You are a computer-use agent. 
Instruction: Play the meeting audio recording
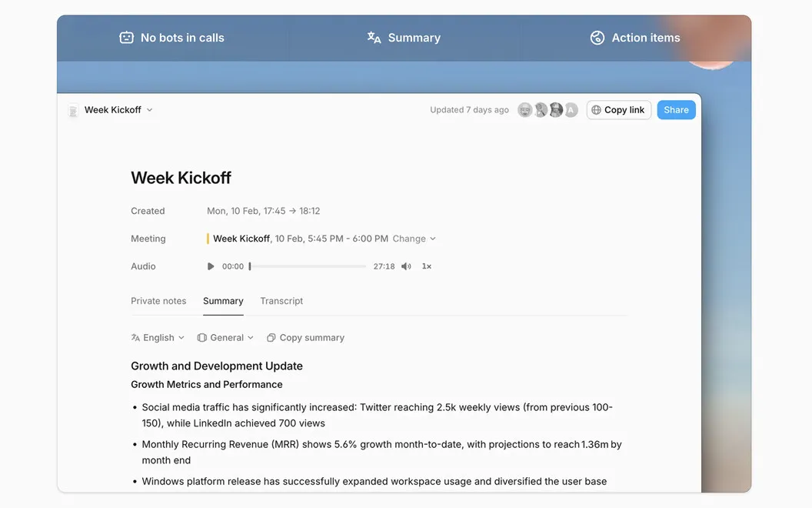(x=210, y=266)
